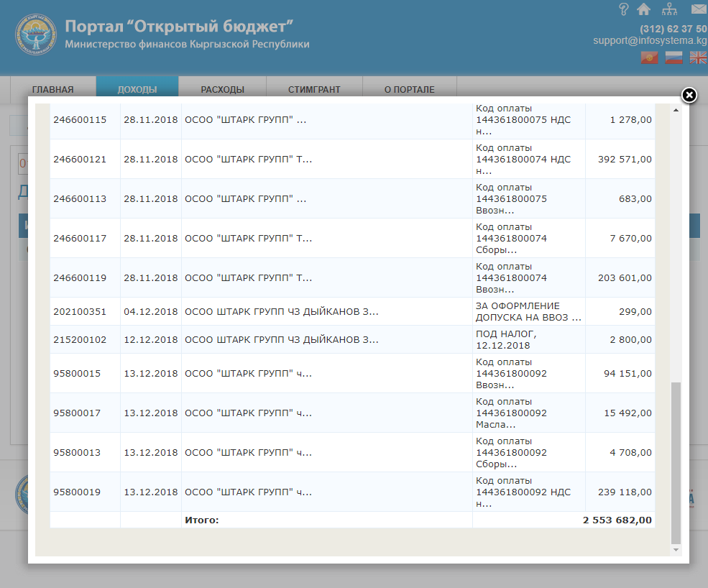The image size is (708, 588).
Task: Click the scrollbar up arrow in modal
Action: click(675, 111)
